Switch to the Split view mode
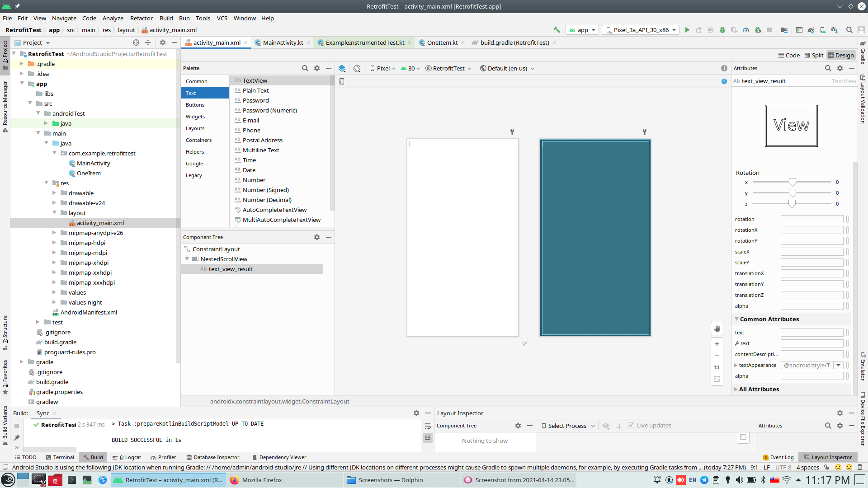 click(x=814, y=55)
